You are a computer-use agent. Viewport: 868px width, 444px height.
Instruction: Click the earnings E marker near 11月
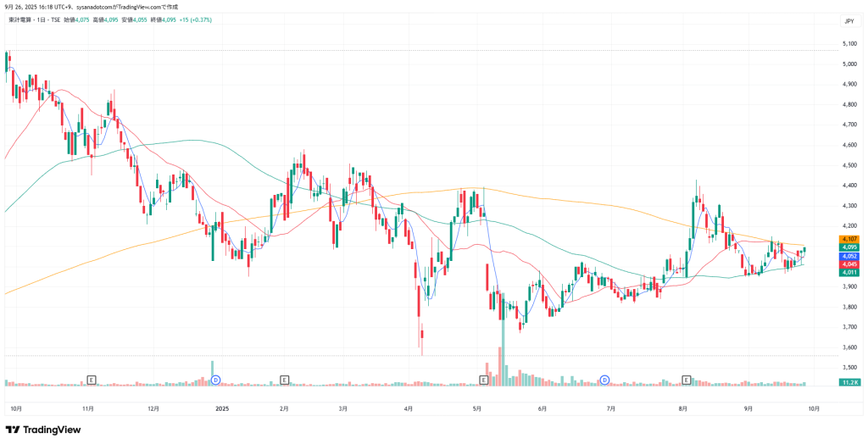pos(92,380)
